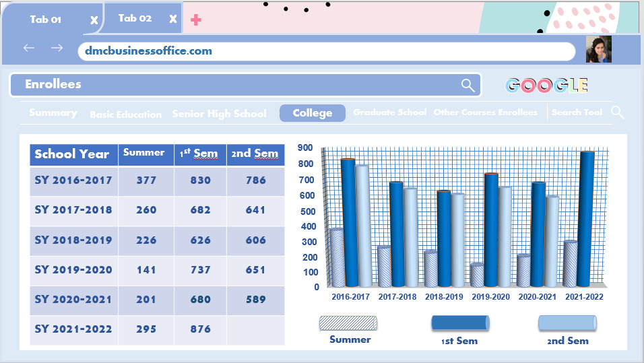Image resolution: width=644 pixels, height=363 pixels.
Task: Open Other Courses Enrollees
Action: point(486,112)
